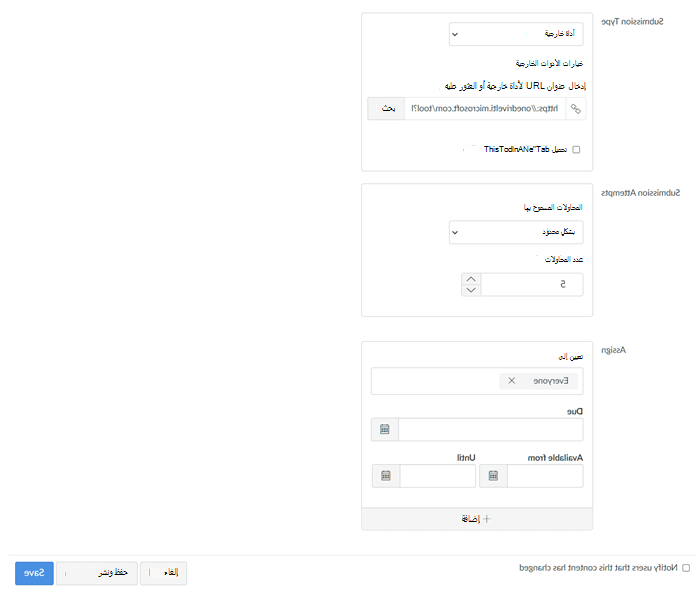700x593 pixels.
Task: Open the Available from calendar picker
Action: point(493,476)
